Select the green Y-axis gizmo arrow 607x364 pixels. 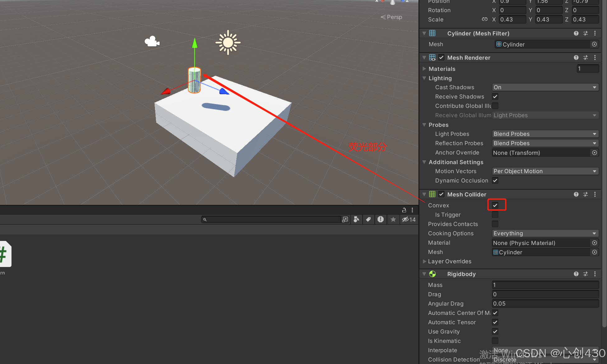click(x=195, y=44)
